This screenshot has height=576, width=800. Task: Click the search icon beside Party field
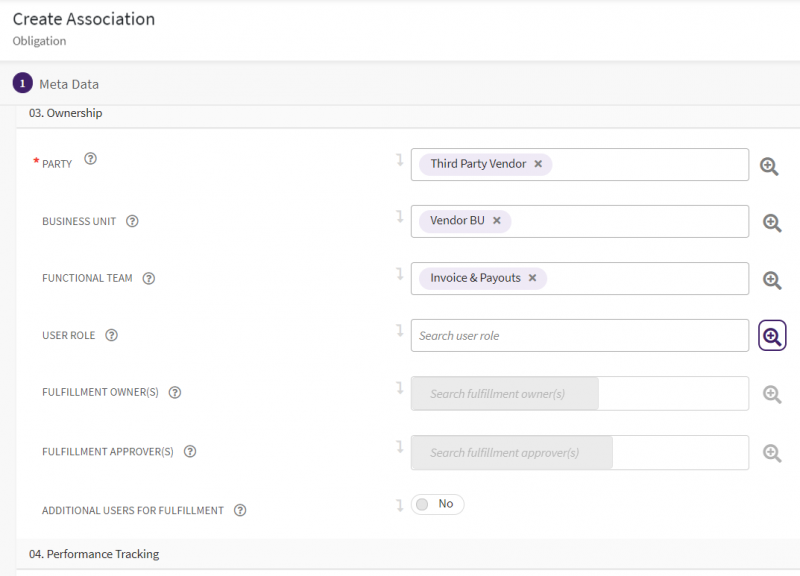[769, 166]
